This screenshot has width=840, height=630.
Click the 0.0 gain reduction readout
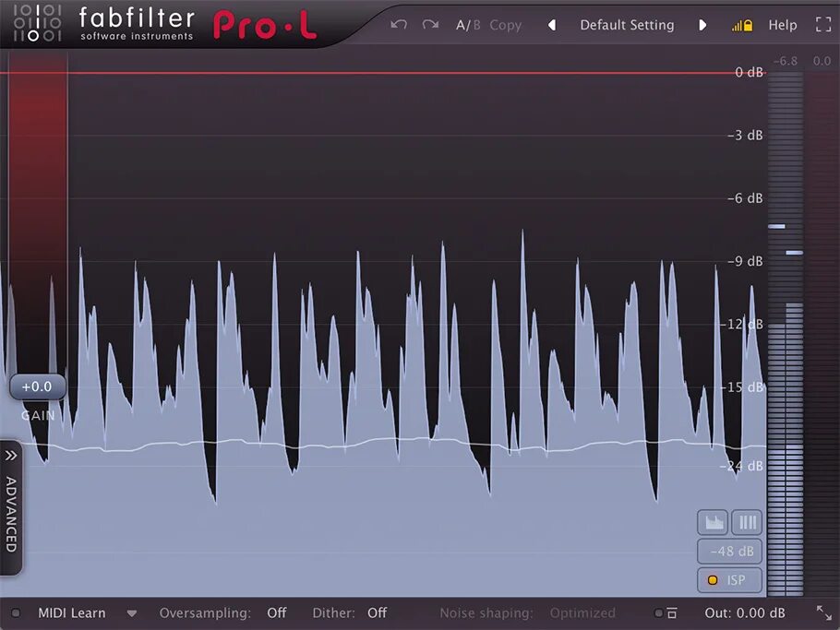(x=822, y=61)
